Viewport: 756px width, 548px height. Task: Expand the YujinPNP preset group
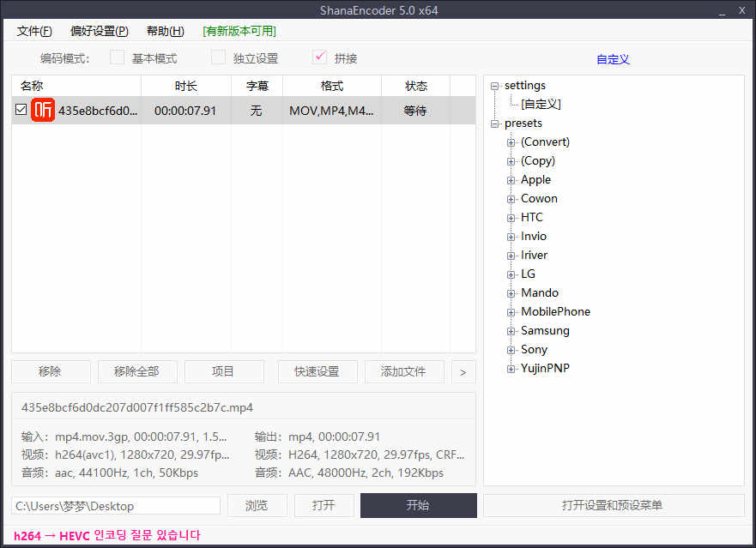pyautogui.click(x=511, y=369)
